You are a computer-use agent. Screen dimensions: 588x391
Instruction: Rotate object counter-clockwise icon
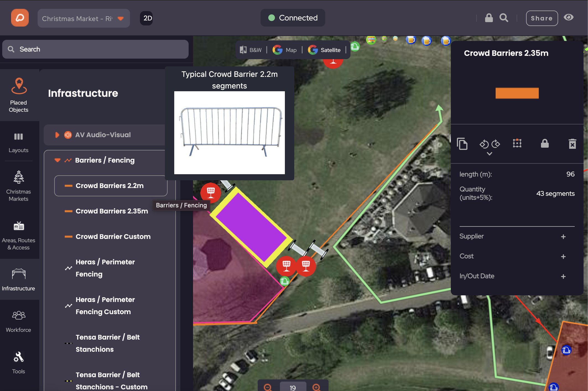click(484, 144)
